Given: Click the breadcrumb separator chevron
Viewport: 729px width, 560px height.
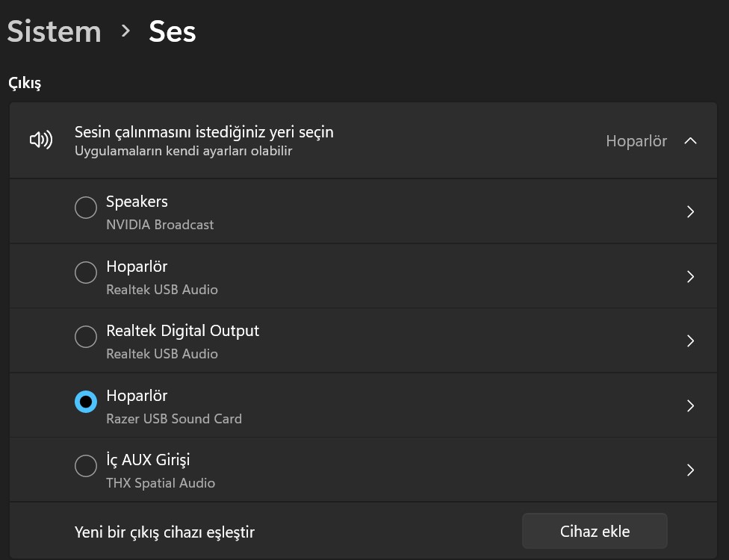Looking at the screenshot, I should (125, 31).
